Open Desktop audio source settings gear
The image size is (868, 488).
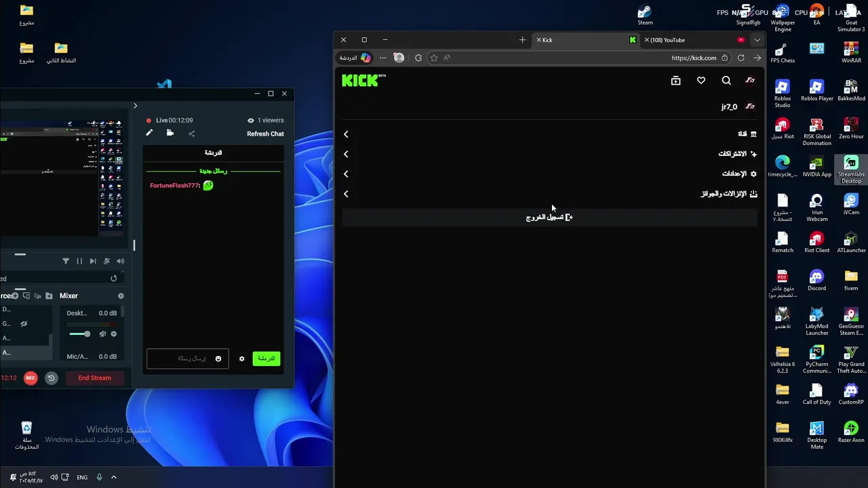113,333
